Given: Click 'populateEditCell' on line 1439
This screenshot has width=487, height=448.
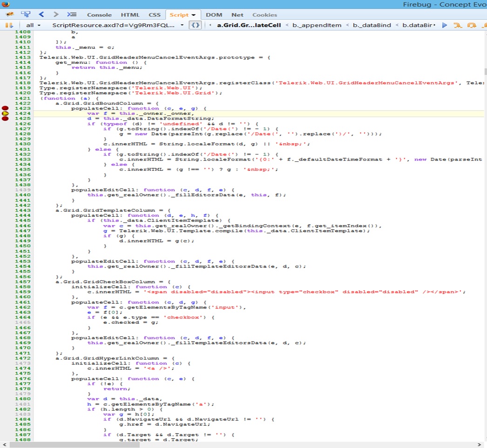Looking at the screenshot, I should (x=103, y=190).
